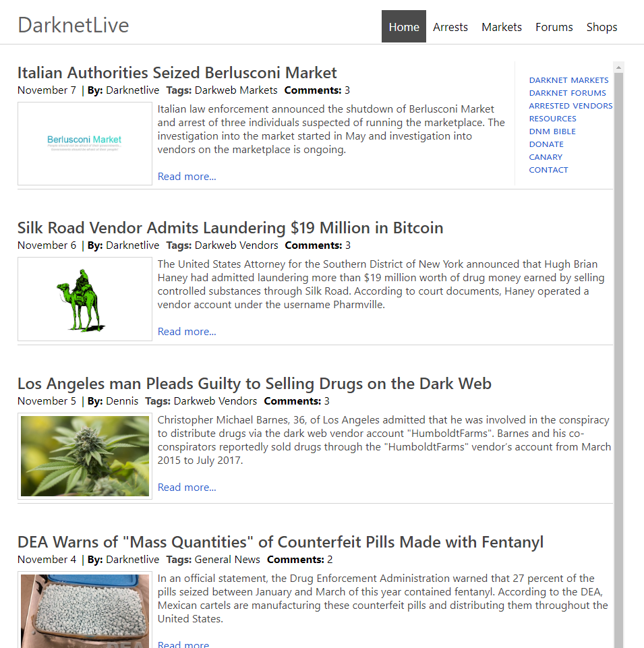Click the 'November 4' date text

tap(47, 559)
